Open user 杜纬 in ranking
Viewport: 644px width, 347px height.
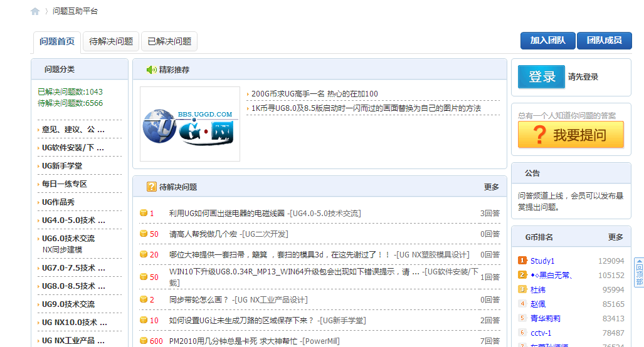537,290
